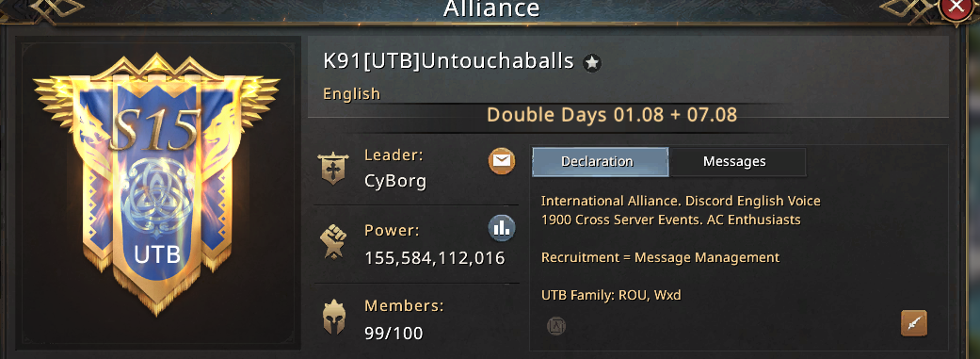Image resolution: width=980 pixels, height=359 pixels.
Task: Tap the translate icon below declaration
Action: 555,326
